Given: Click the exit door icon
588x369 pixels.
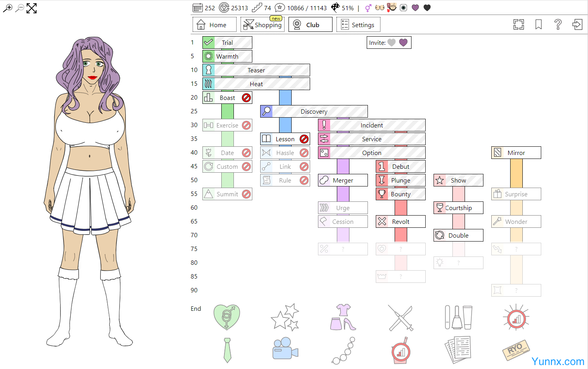Looking at the screenshot, I should pyautogui.click(x=577, y=24).
